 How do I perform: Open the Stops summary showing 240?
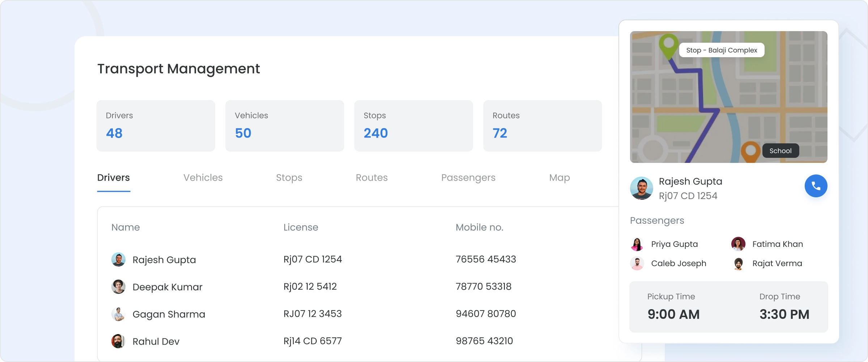[413, 126]
